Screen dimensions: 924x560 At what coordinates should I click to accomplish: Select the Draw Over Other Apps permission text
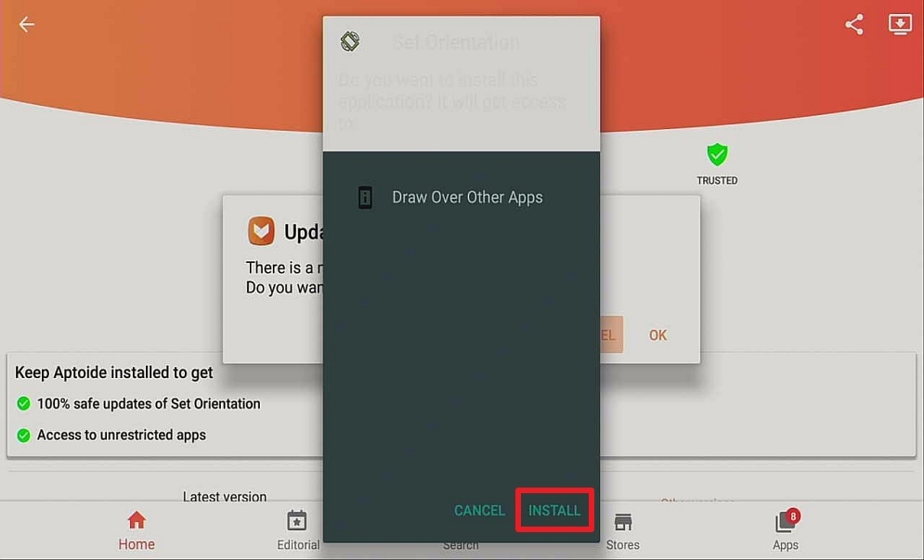click(467, 198)
